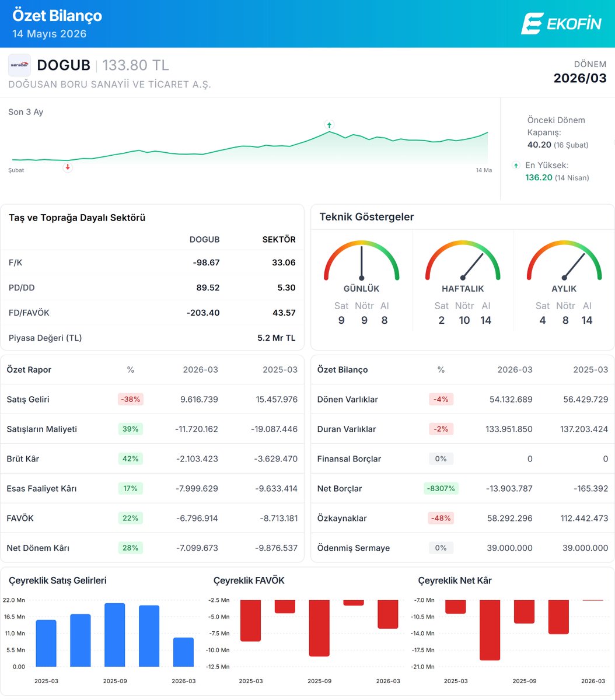Click the -4% badge for Dönen Varlıklar
Image resolution: width=615 pixels, height=700 pixels.
pyautogui.click(x=441, y=400)
